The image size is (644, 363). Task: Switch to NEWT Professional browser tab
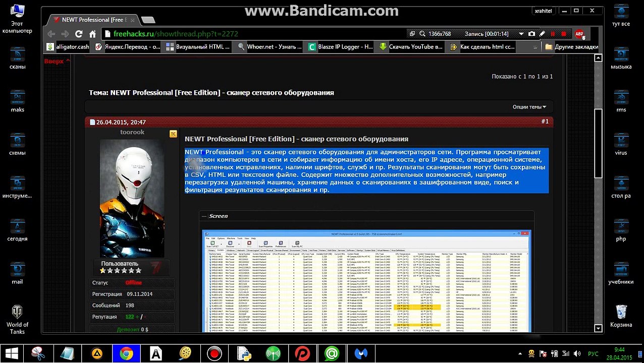click(92, 20)
